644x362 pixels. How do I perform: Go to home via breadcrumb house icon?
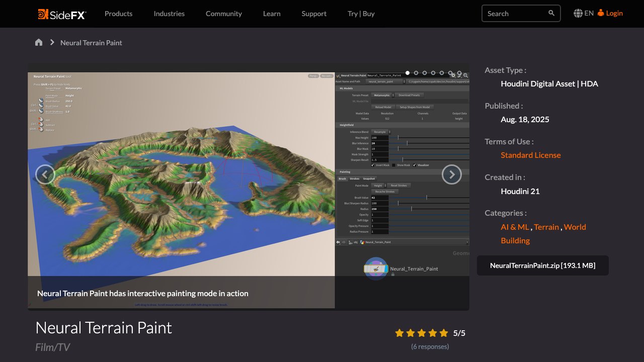tap(39, 42)
